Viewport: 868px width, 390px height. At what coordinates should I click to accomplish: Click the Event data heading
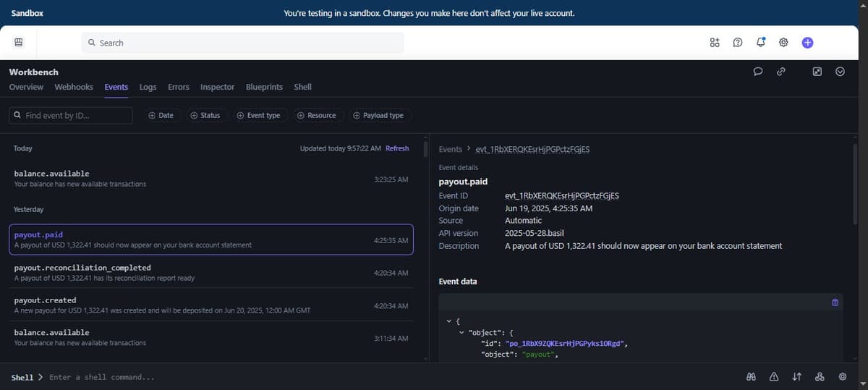[x=458, y=281]
